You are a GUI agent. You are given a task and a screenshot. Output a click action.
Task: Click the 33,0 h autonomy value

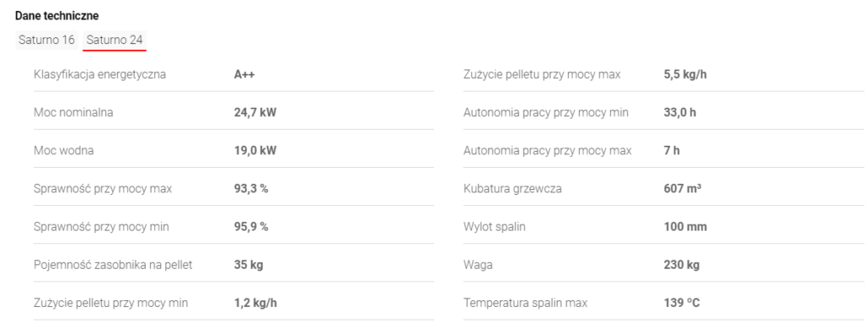click(680, 113)
